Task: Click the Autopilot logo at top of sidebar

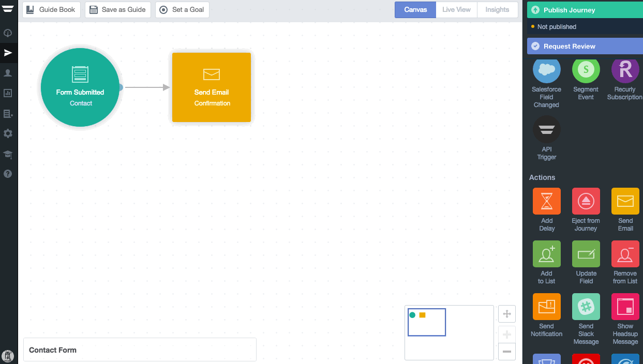Action: click(x=8, y=8)
